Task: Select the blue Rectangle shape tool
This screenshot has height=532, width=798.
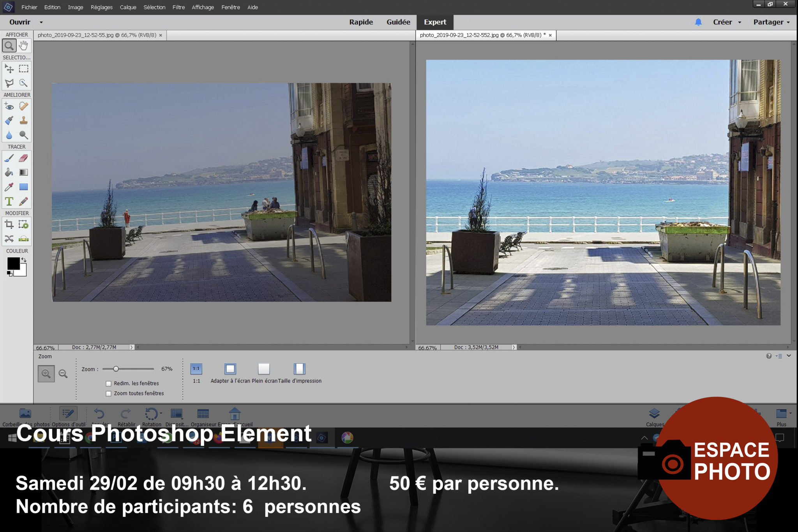Action: pos(23,187)
